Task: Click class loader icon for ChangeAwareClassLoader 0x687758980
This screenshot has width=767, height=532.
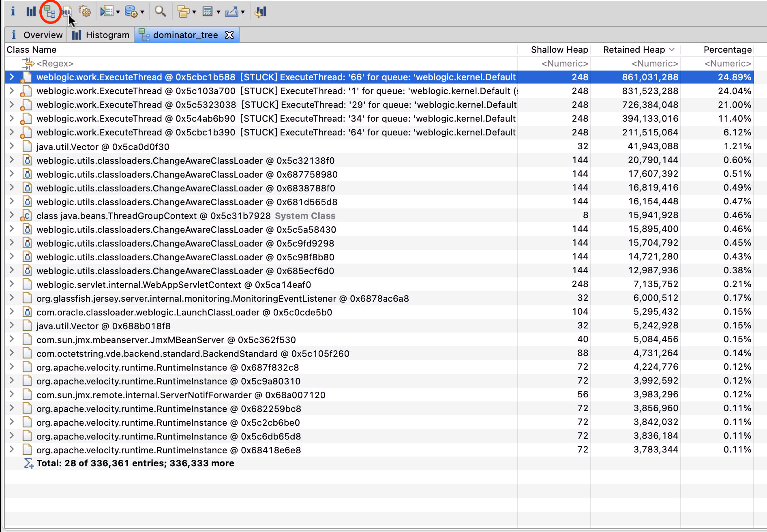Action: point(27,174)
